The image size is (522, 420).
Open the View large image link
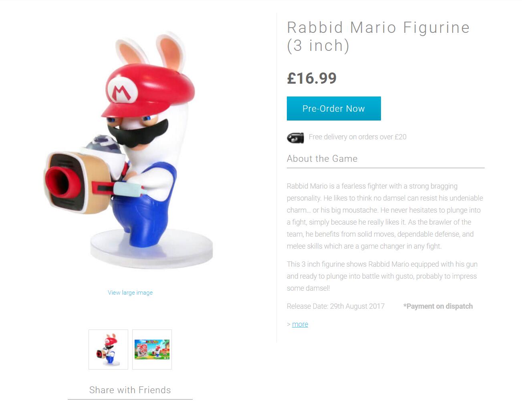point(130,293)
